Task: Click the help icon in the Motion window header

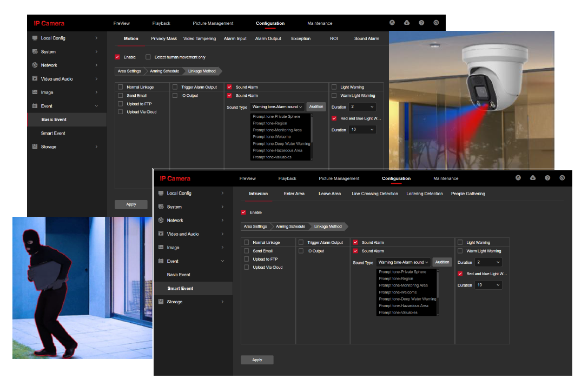Action: (x=421, y=23)
